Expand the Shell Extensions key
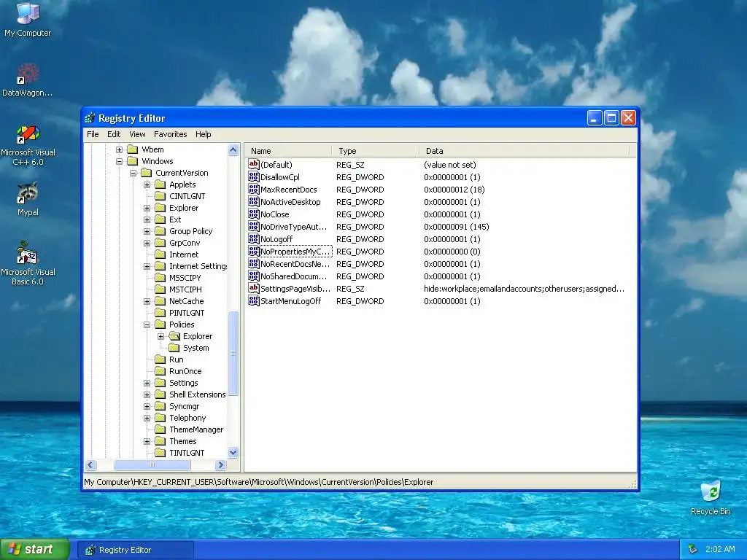This screenshot has height=560, width=747. click(x=147, y=394)
